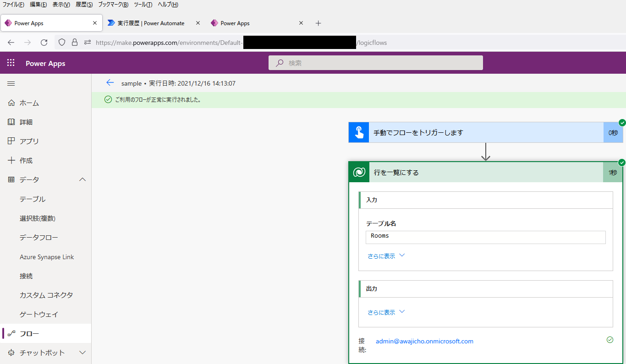Click the browser forward navigation arrow
The height and width of the screenshot is (364, 626).
(x=27, y=43)
